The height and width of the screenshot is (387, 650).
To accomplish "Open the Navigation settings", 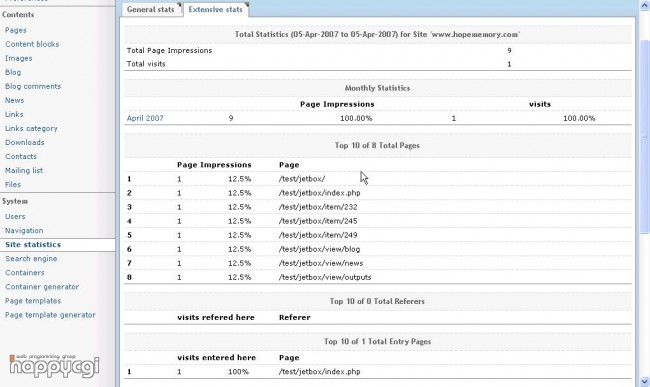I will [x=24, y=230].
